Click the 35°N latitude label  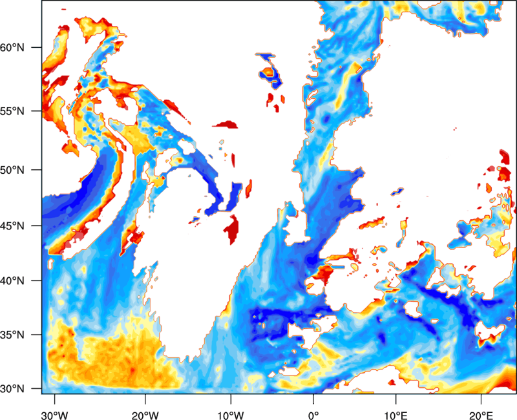click(12, 335)
